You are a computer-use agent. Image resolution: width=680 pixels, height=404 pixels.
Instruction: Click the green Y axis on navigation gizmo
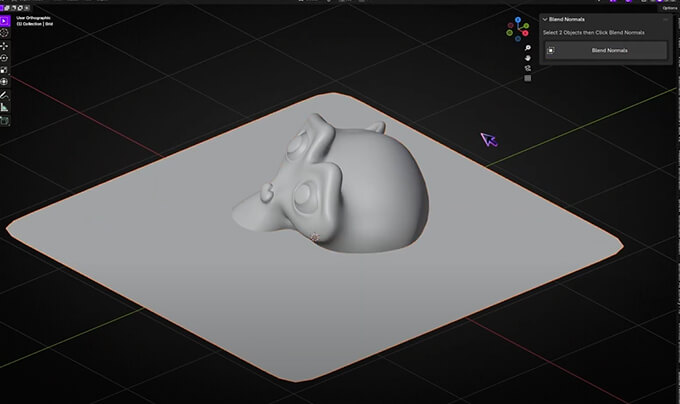tap(526, 26)
